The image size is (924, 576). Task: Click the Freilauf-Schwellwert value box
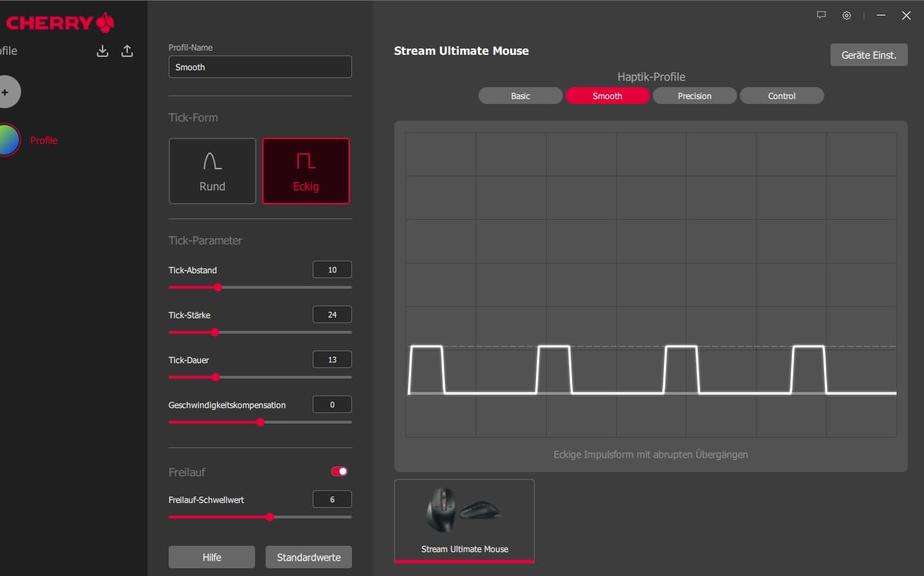tap(332, 499)
